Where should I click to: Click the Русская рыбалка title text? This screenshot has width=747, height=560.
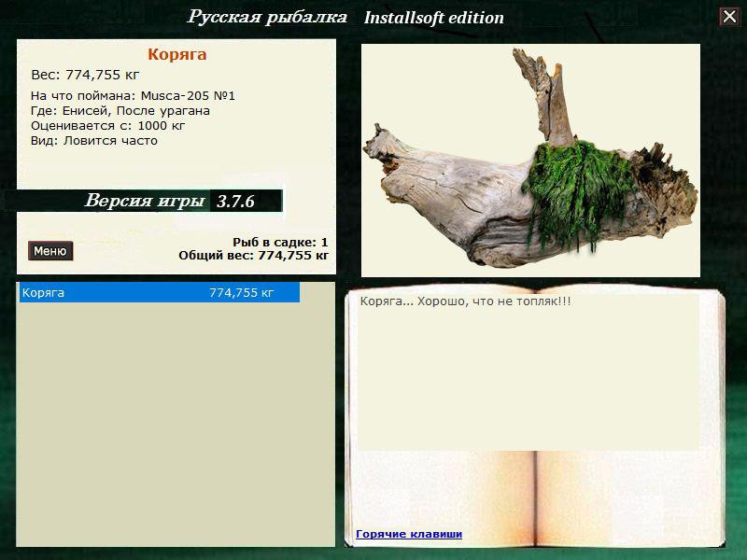pos(267,17)
